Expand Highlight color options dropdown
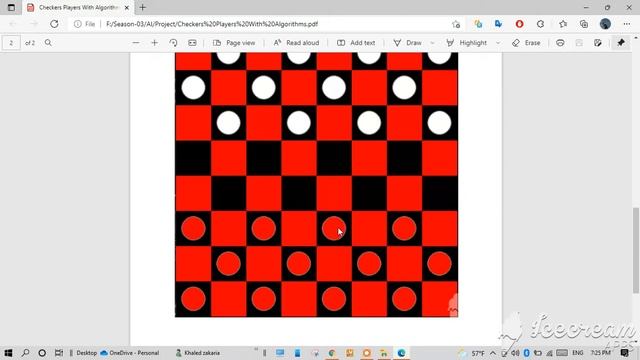The height and width of the screenshot is (360, 640). pos(498,43)
